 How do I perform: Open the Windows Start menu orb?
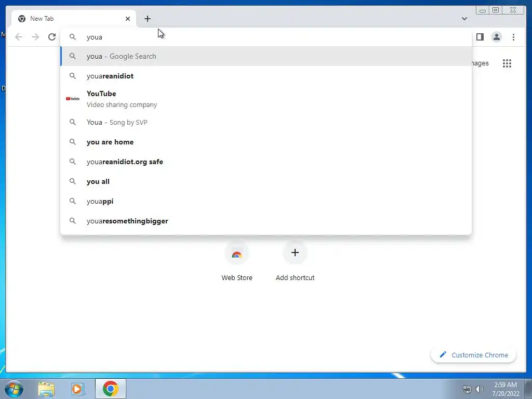pyautogui.click(x=14, y=389)
